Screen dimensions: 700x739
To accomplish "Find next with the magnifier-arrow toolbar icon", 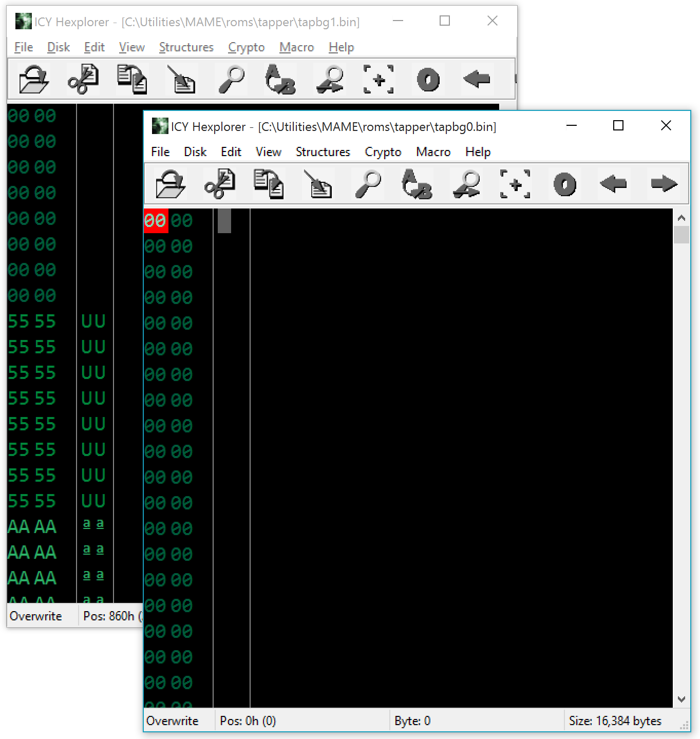I will (x=466, y=184).
